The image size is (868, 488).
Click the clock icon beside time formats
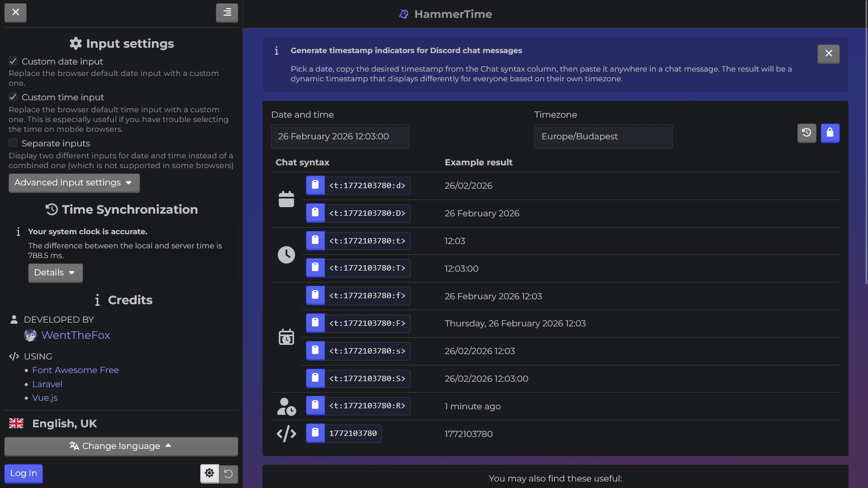click(286, 254)
